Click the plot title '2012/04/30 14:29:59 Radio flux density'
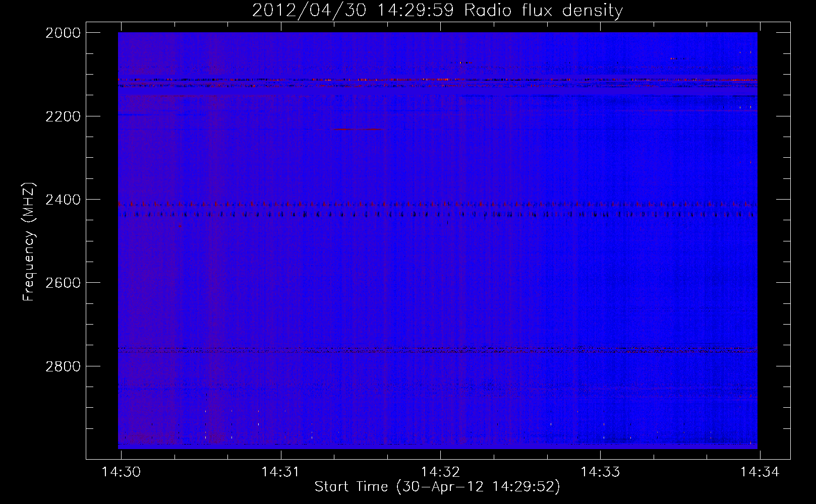 tap(437, 10)
